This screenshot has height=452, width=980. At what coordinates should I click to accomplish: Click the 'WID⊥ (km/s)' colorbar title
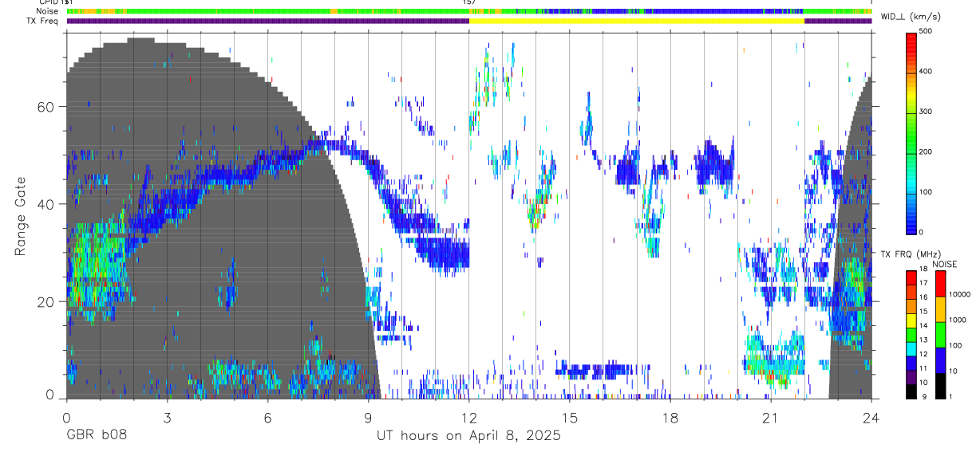click(x=911, y=17)
